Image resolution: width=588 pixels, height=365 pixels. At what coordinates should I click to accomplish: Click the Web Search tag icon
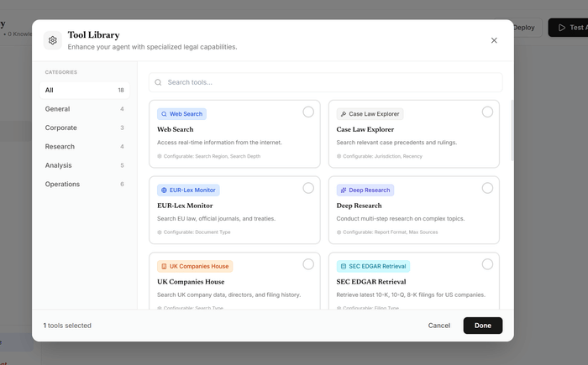165,113
